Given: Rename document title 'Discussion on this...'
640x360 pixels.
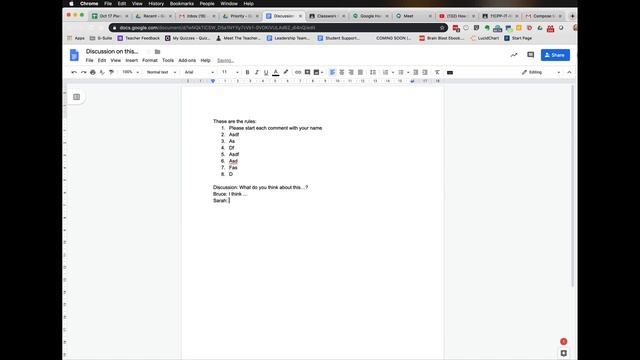Looking at the screenshot, I should coord(112,51).
